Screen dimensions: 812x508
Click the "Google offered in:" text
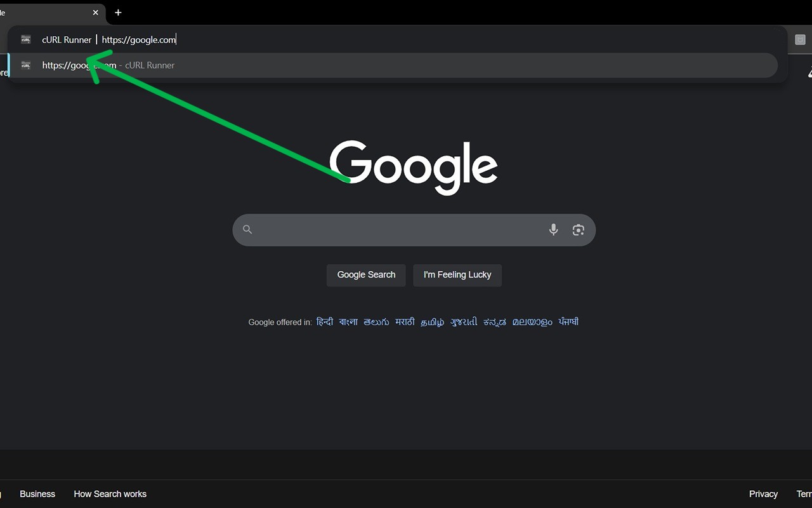280,323
